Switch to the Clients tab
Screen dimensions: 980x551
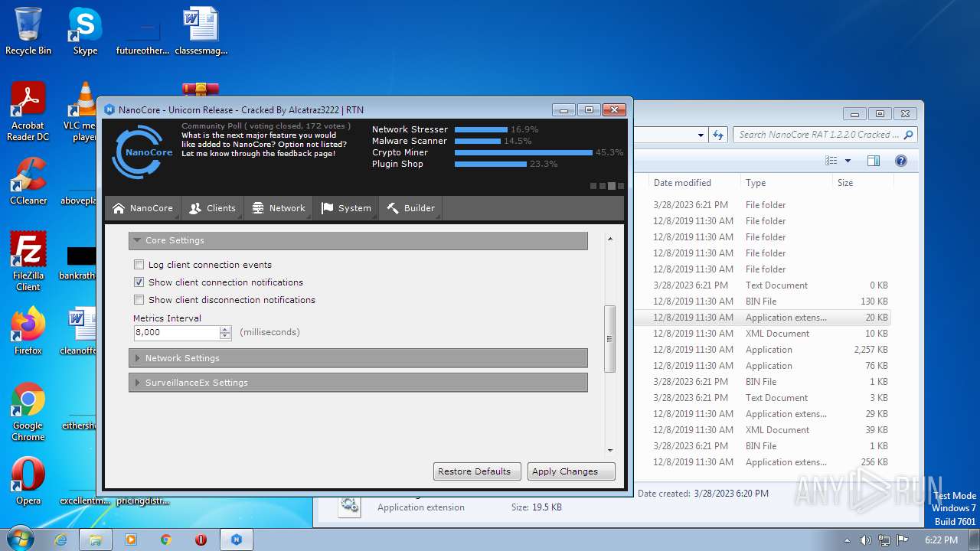click(212, 208)
